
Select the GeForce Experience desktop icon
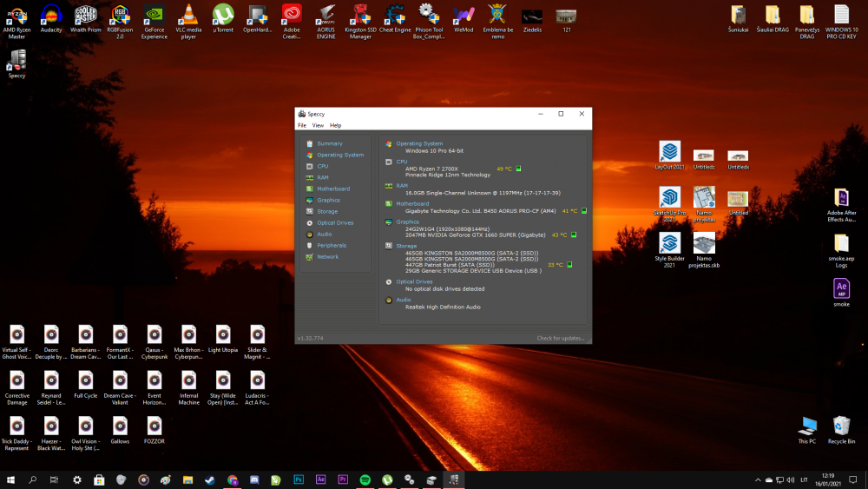(x=155, y=23)
